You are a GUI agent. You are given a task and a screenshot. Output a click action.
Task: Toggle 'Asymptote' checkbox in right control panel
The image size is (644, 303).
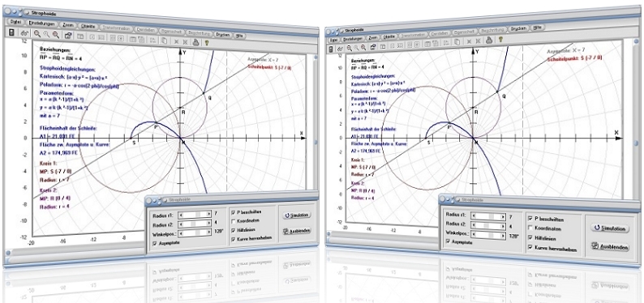[x=449, y=242]
